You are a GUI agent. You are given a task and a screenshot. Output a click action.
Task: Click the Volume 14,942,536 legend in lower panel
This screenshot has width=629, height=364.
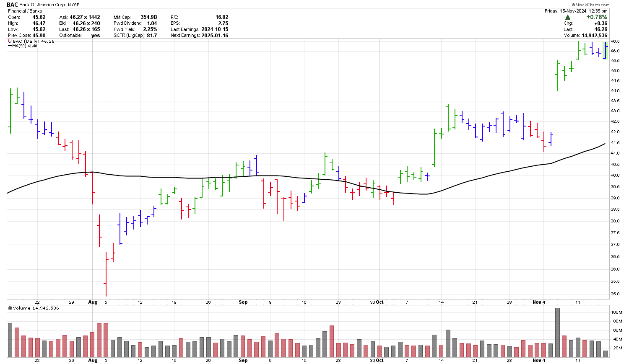tap(36, 308)
